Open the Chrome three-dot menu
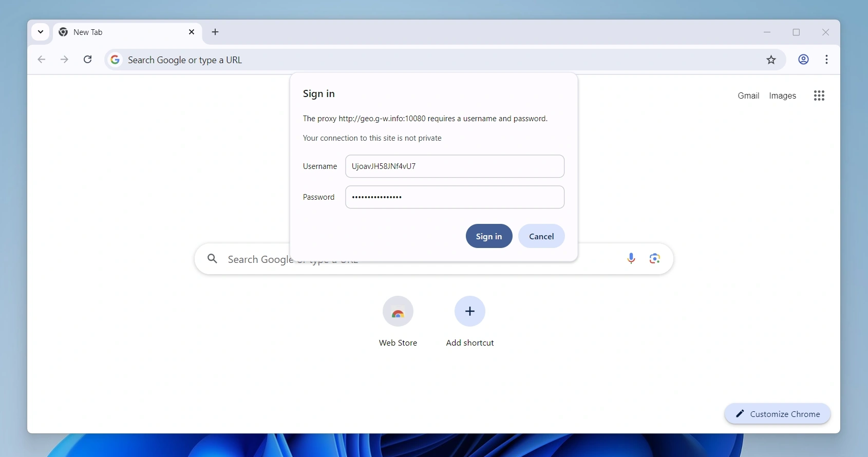Viewport: 868px width, 457px height. 827,60
